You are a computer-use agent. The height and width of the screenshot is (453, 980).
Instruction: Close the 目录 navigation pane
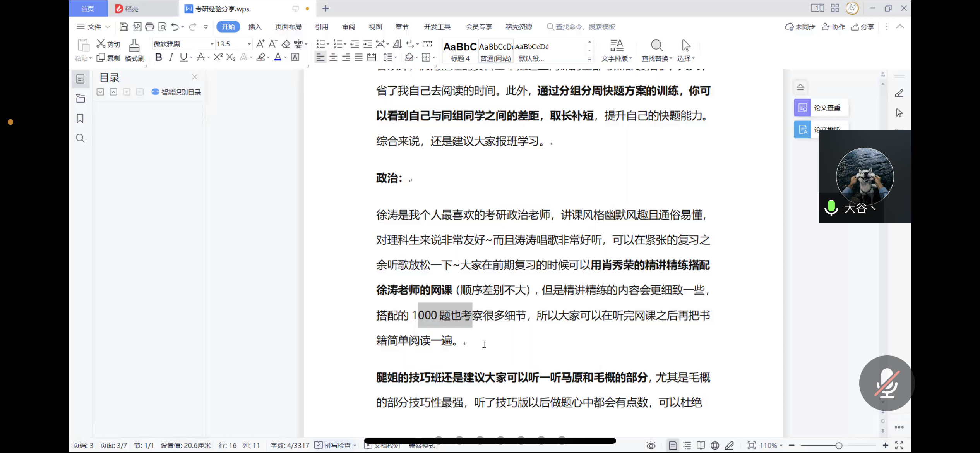click(195, 77)
